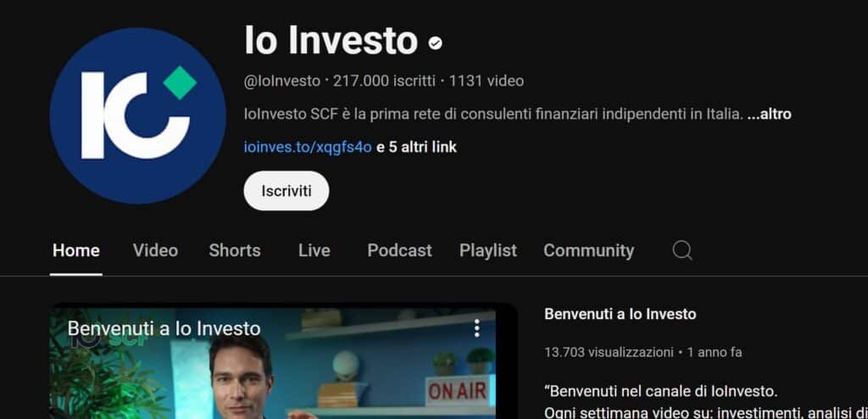
Task: Open the channel search magnifier icon
Action: click(x=682, y=250)
